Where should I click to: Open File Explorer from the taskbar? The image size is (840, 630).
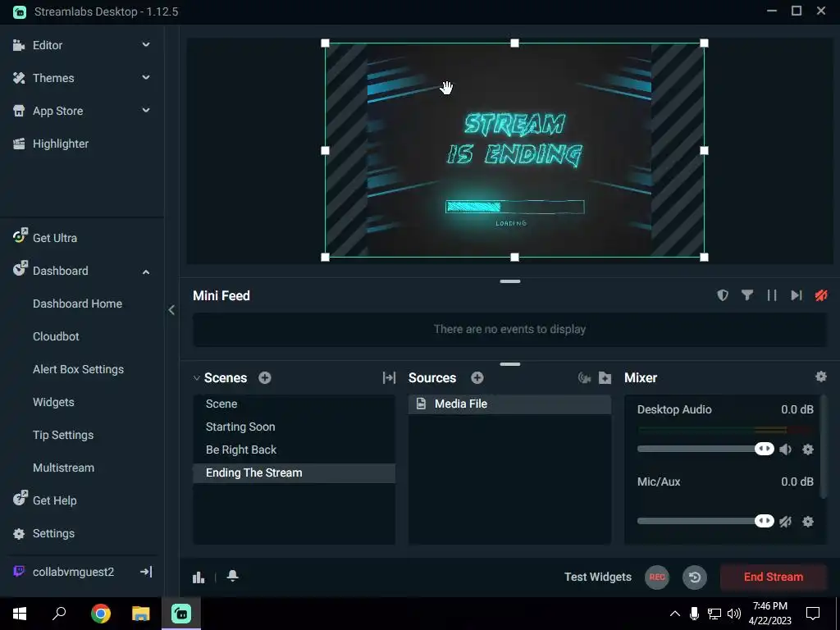[x=141, y=614]
